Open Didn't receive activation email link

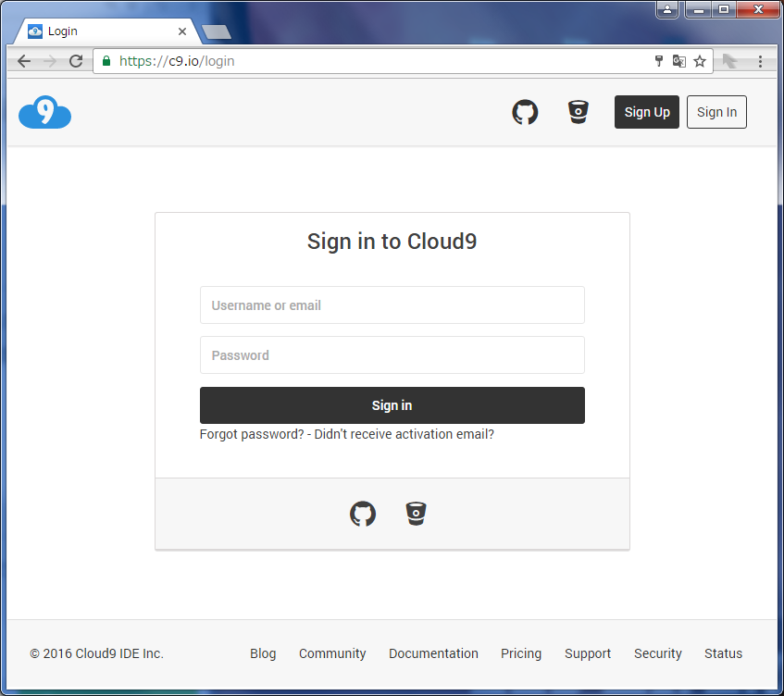pos(404,434)
